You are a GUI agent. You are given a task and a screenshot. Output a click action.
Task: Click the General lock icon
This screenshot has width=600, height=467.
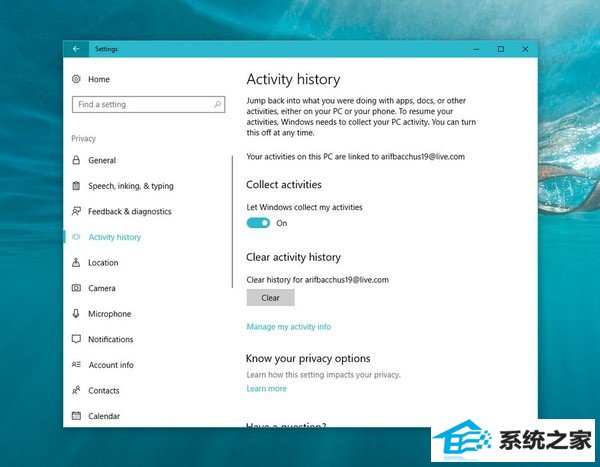click(x=76, y=160)
